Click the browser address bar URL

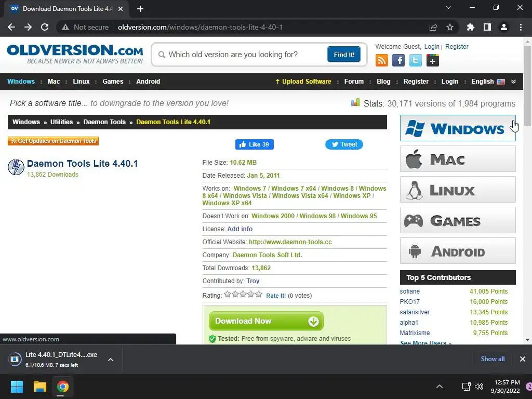tap(200, 27)
